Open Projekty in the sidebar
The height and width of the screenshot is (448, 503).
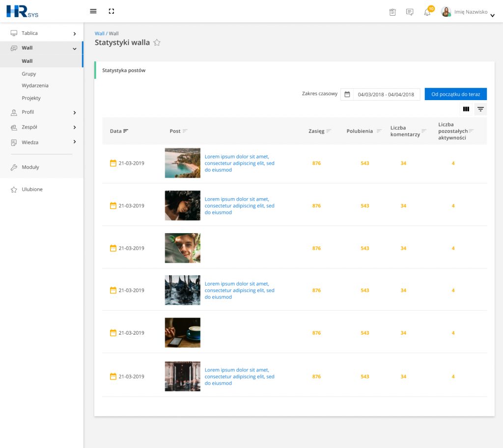coord(31,98)
